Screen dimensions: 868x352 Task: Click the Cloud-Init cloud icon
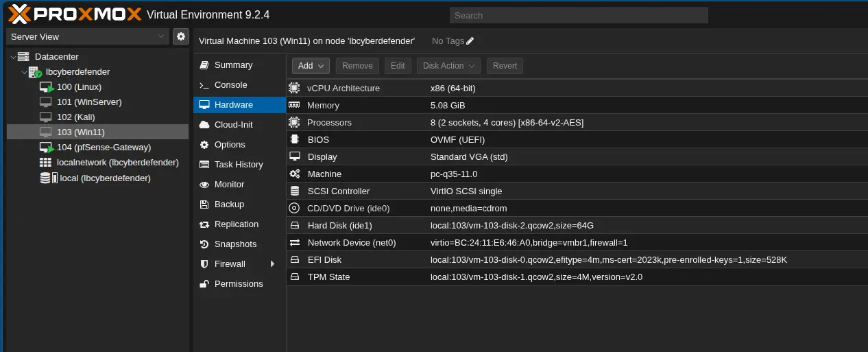[204, 125]
